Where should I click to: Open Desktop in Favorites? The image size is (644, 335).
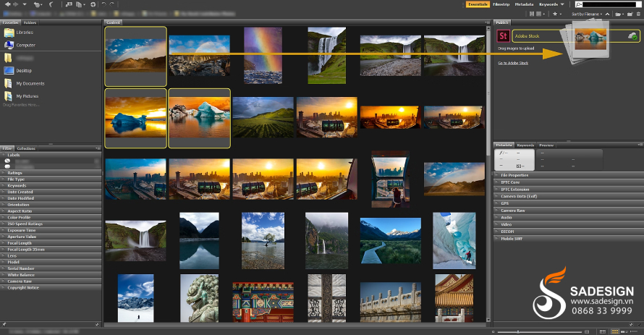[17, 71]
